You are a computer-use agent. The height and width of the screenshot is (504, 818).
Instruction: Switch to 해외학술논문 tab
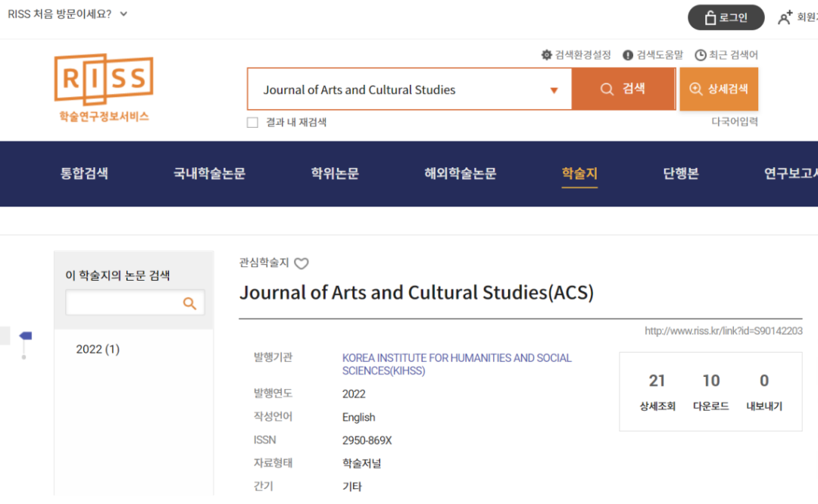(461, 173)
